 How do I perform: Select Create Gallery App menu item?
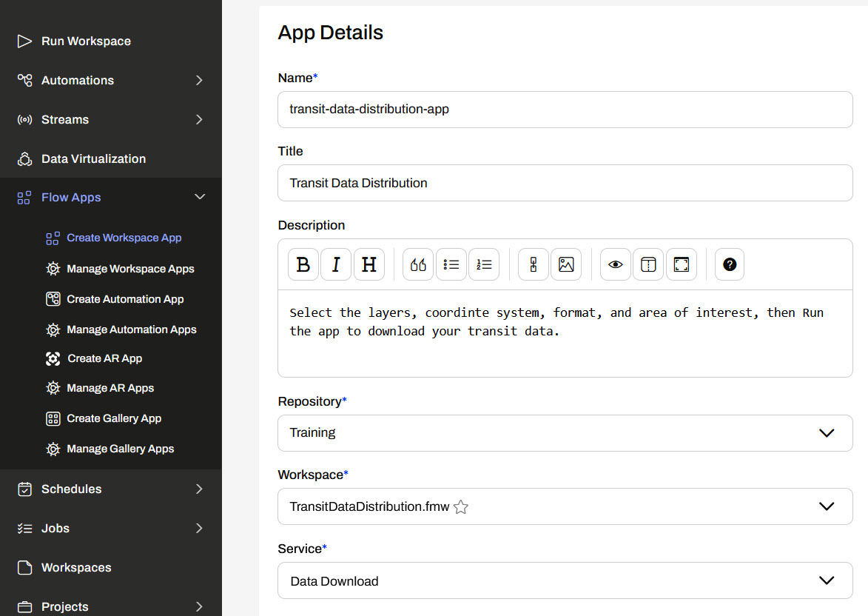(114, 418)
